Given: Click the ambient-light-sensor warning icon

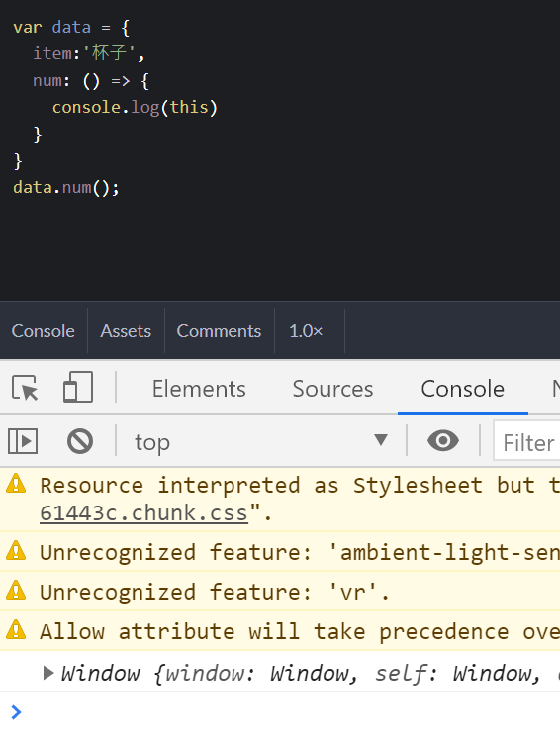Looking at the screenshot, I should pos(16,551).
